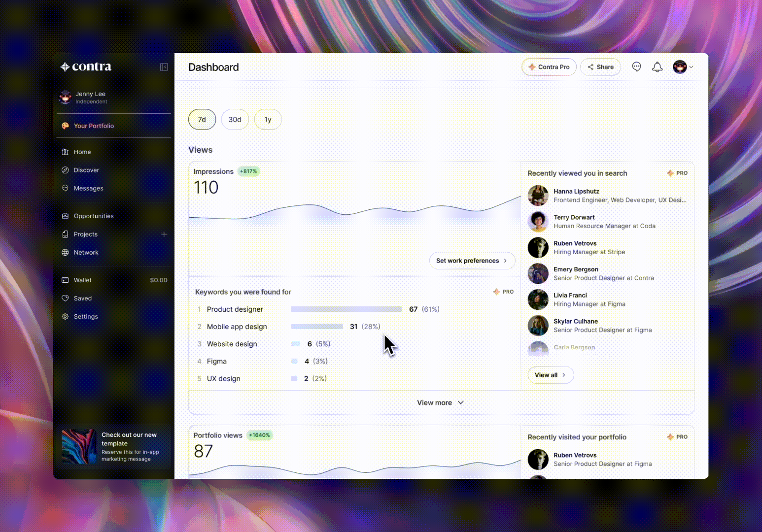Viewport: 762px width, 532px height.
Task: Click Set work preferences button
Action: (472, 261)
